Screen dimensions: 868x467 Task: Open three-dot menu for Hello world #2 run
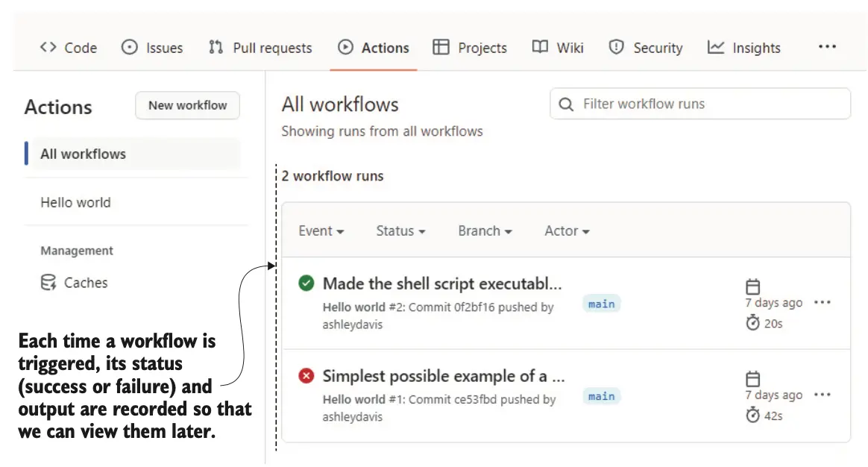tap(822, 303)
